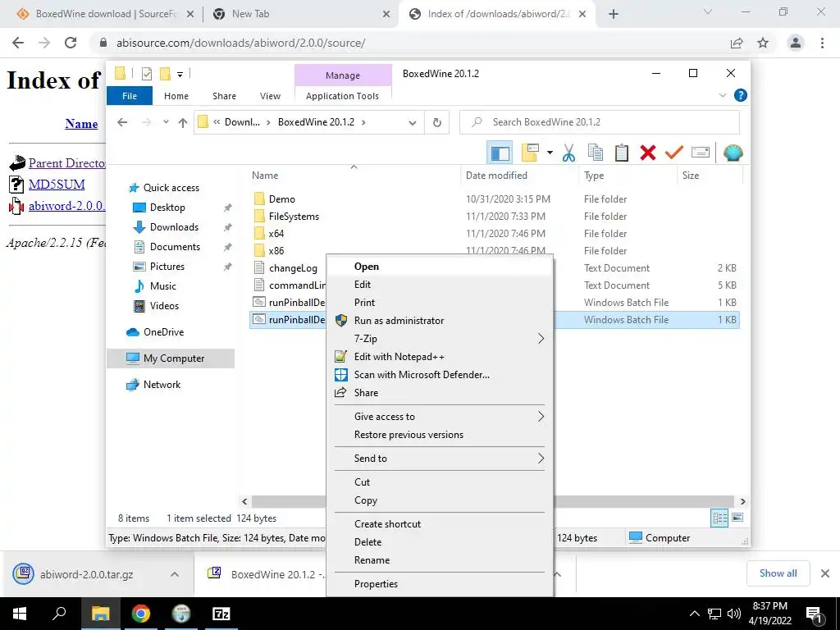The image size is (840, 630).
Task: Open the folder options toolbar icon
Action: (529, 153)
